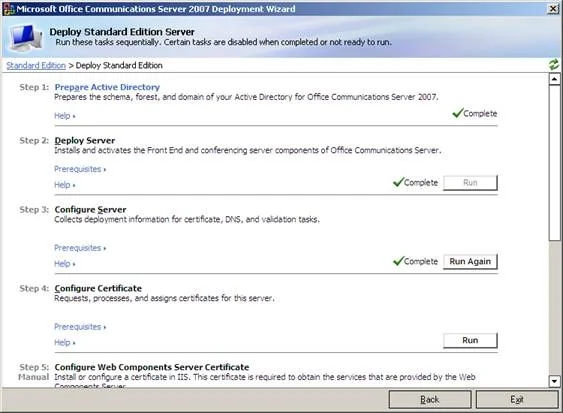Image resolution: width=563 pixels, height=413 pixels.
Task: Click the disabled Run button for Step 2
Action: (x=470, y=182)
